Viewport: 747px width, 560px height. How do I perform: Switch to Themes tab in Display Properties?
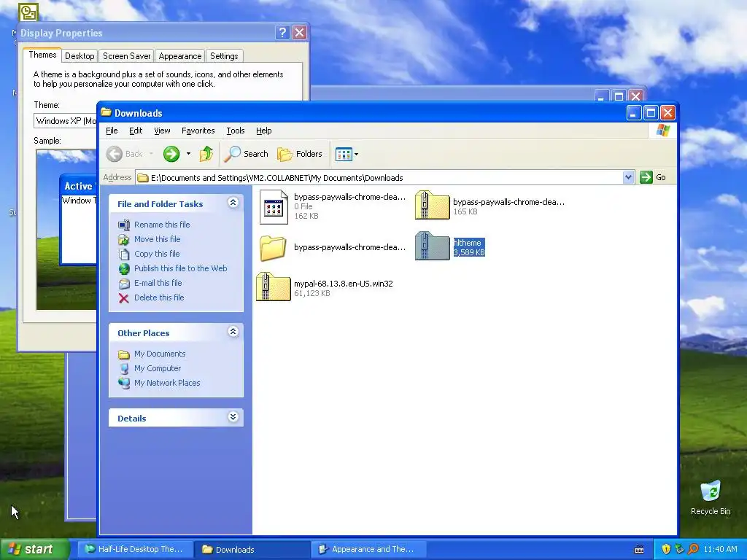coord(42,55)
